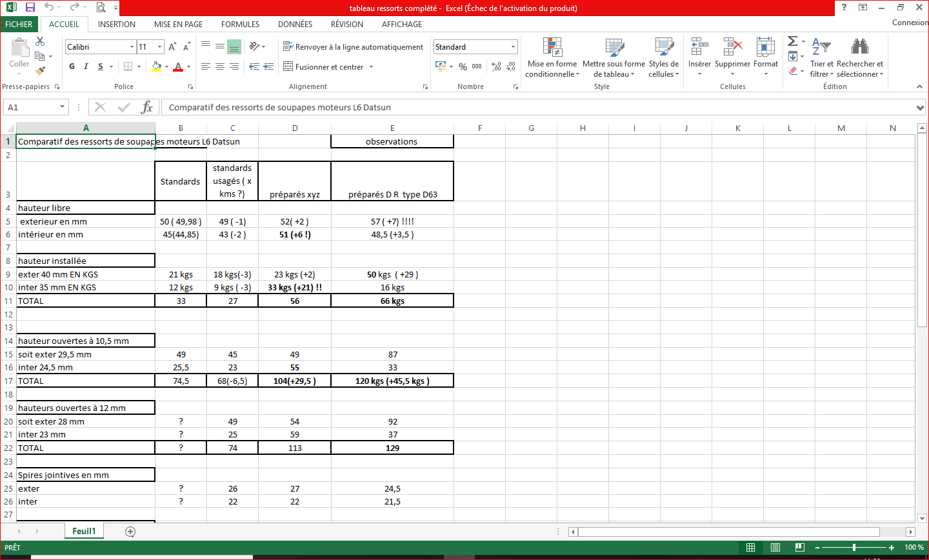Click the text orientation icon
Image resolution: width=929 pixels, height=560 pixels.
(254, 46)
